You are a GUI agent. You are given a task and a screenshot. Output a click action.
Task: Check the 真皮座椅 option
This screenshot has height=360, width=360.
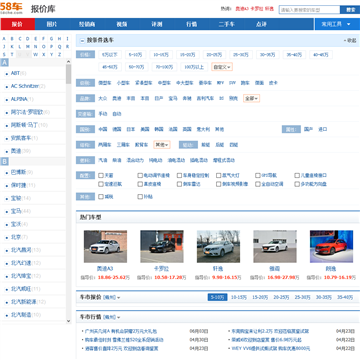point(140,184)
